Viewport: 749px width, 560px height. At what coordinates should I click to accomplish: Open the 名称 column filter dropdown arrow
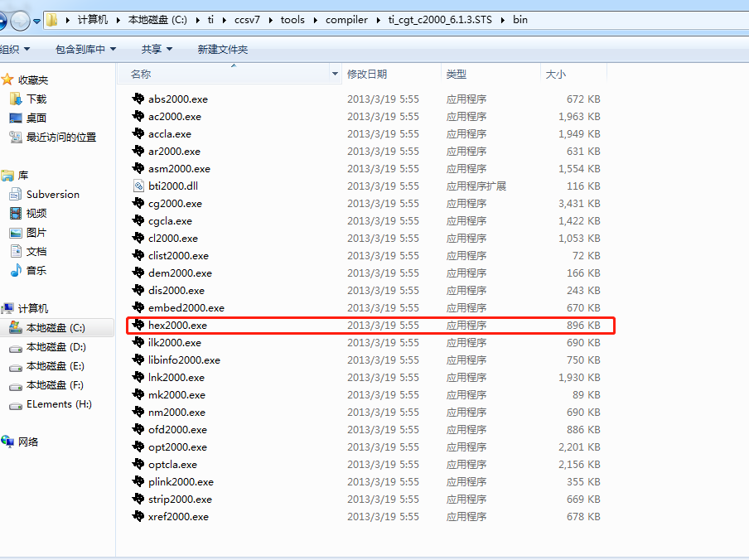[x=335, y=74]
